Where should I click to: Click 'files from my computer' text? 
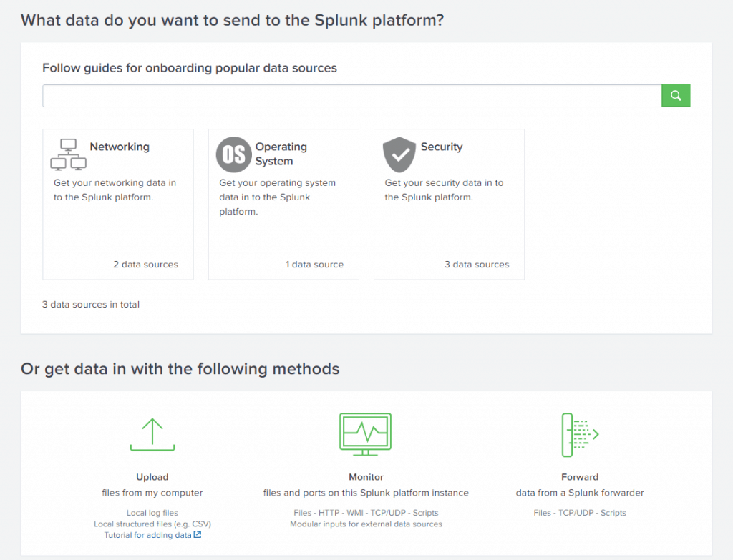(x=152, y=493)
